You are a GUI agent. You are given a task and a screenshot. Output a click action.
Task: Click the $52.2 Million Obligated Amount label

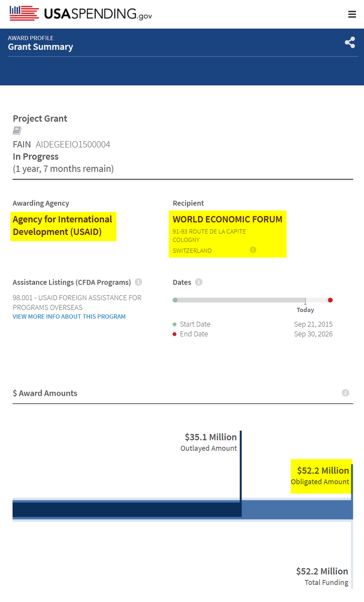(x=321, y=475)
